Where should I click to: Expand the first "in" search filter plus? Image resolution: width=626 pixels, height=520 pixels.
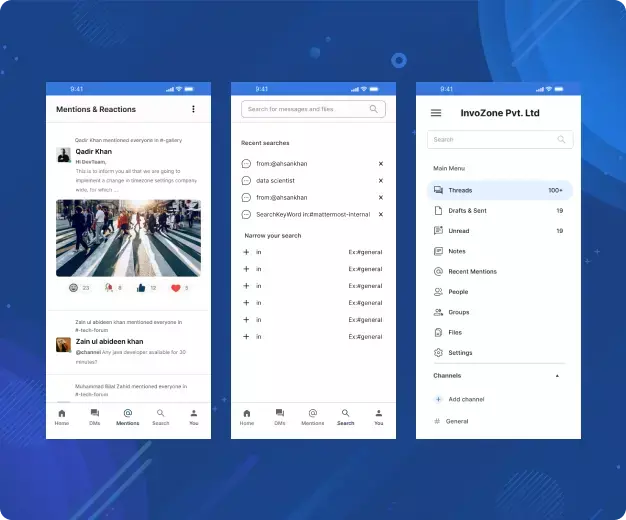tap(246, 252)
